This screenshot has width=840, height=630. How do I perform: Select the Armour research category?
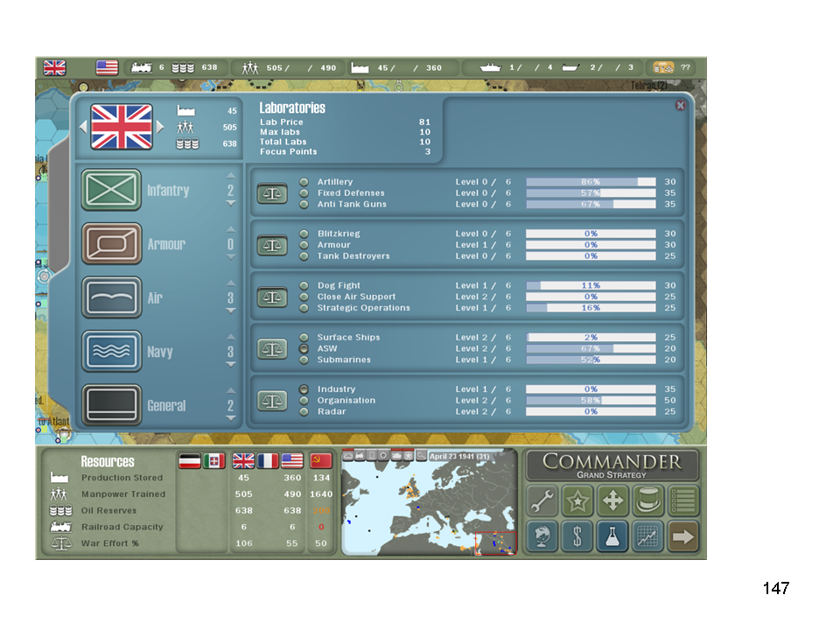click(x=112, y=244)
